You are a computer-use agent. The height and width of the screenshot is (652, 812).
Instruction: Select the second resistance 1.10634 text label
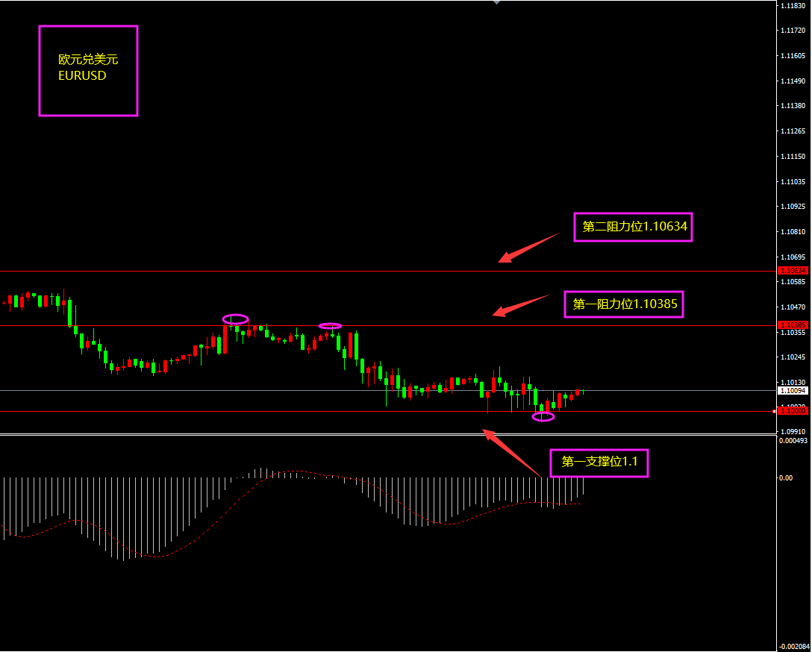633,227
